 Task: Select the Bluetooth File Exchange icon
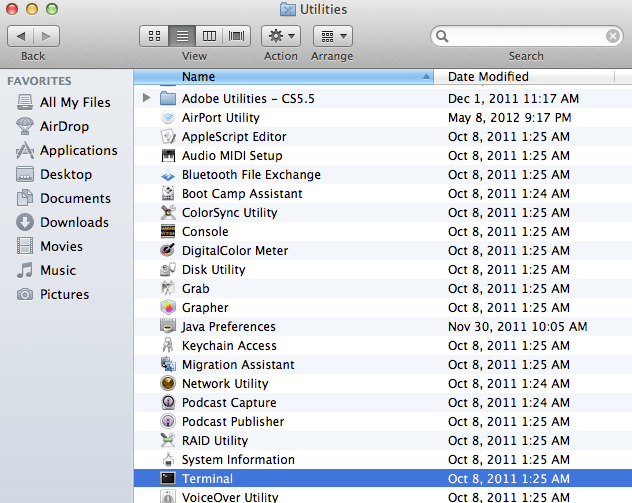click(168, 175)
